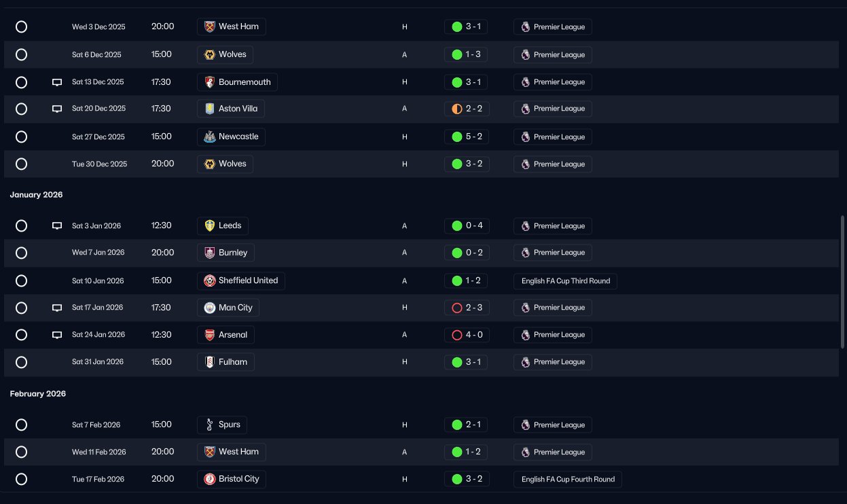Click the TV broadcast icon for Arsenal match
The height and width of the screenshot is (504, 847).
tap(57, 335)
